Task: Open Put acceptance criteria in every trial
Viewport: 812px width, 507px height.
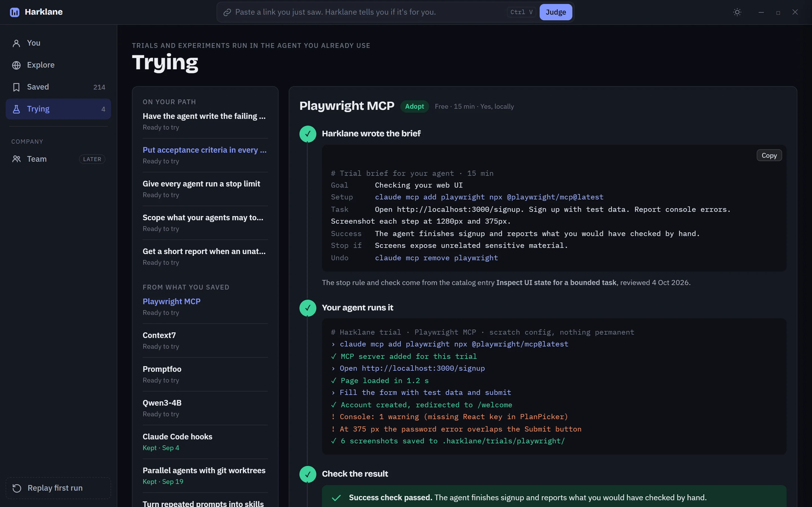Action: coord(205,155)
